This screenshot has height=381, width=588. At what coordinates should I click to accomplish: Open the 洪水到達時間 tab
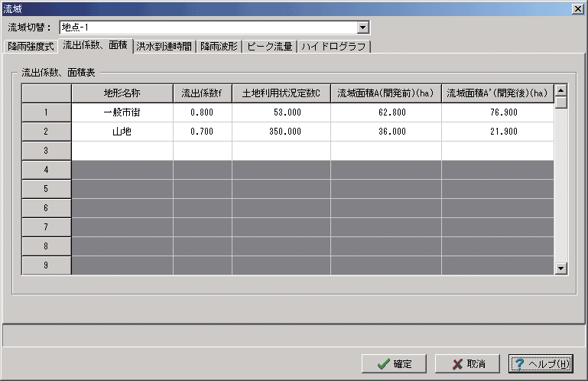pos(164,47)
